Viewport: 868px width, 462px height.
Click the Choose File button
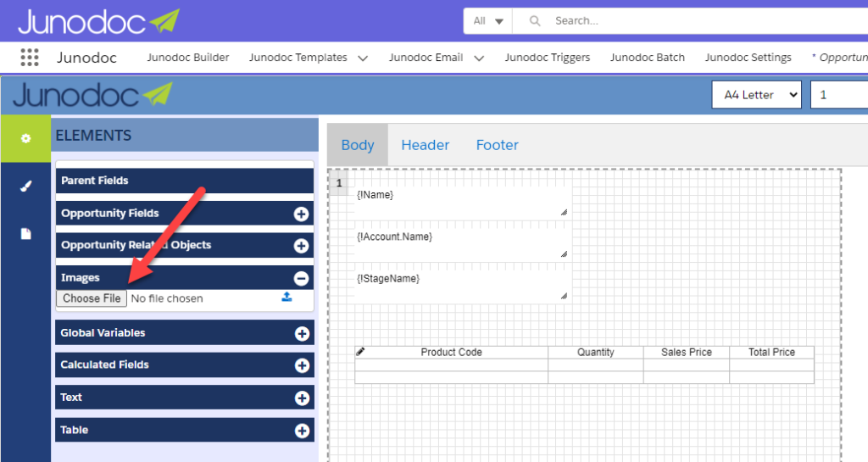point(92,298)
